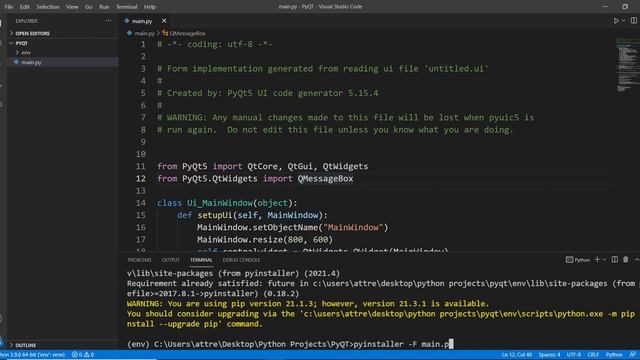Select the main.py editor tab

point(142,21)
